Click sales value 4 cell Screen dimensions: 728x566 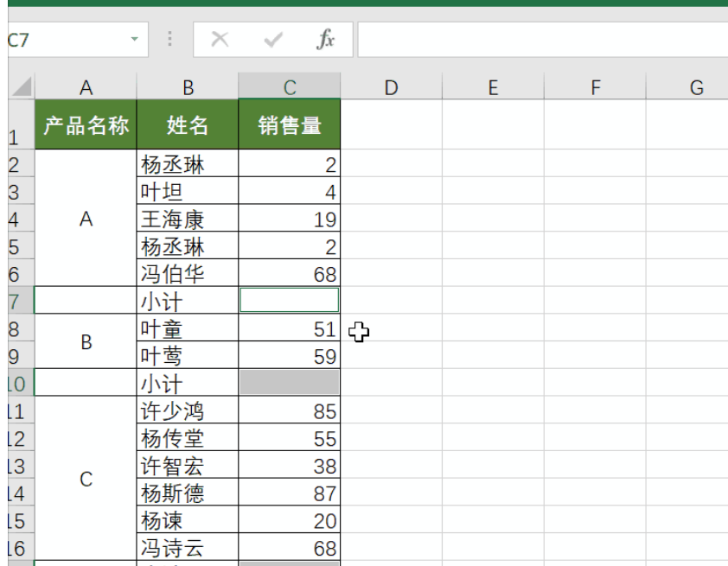(x=290, y=191)
